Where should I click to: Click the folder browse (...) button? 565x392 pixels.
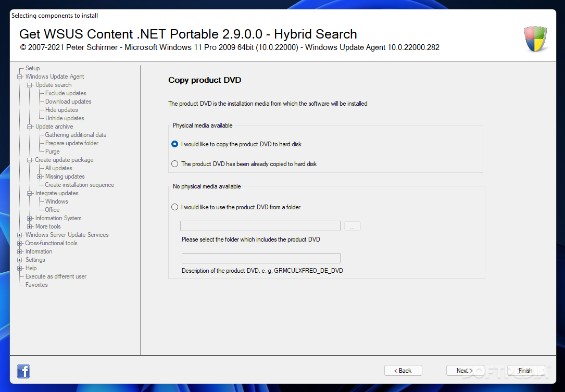[352, 226]
